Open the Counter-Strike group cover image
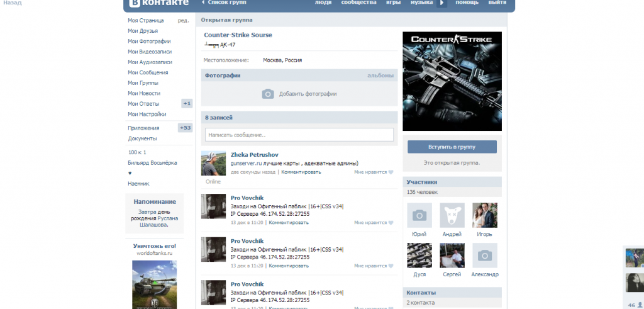The height and width of the screenshot is (309, 644). [x=452, y=81]
